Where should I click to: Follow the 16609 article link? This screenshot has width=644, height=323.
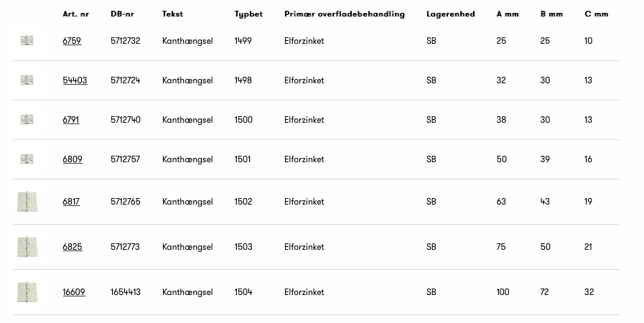[x=74, y=292]
